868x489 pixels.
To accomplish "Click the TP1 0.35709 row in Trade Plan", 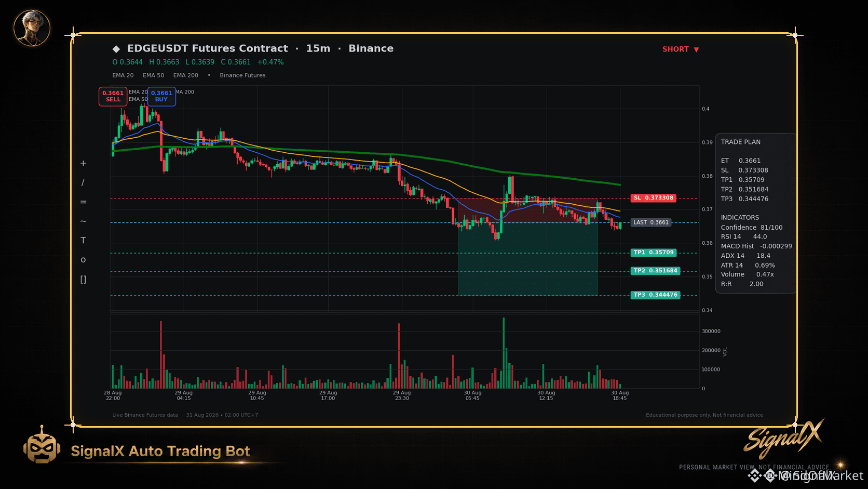I will click(742, 180).
